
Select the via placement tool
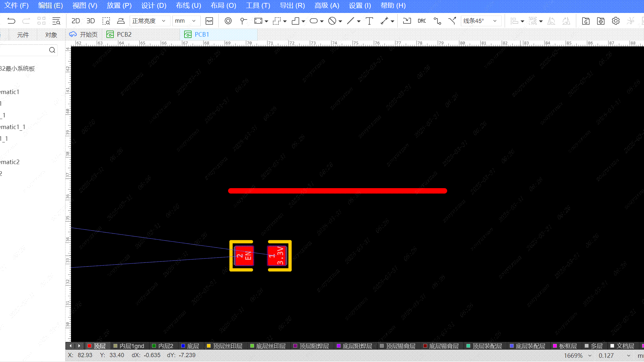pos(228,21)
